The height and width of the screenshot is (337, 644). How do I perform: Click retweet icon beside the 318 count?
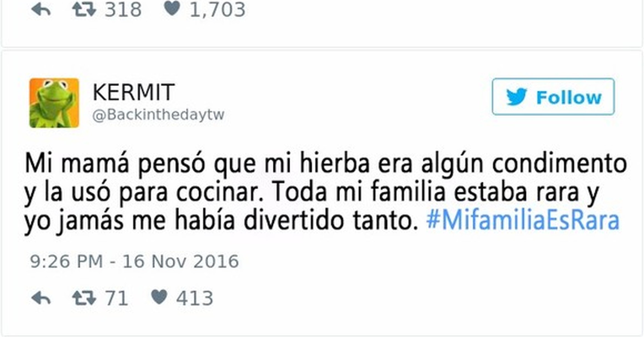(84, 9)
